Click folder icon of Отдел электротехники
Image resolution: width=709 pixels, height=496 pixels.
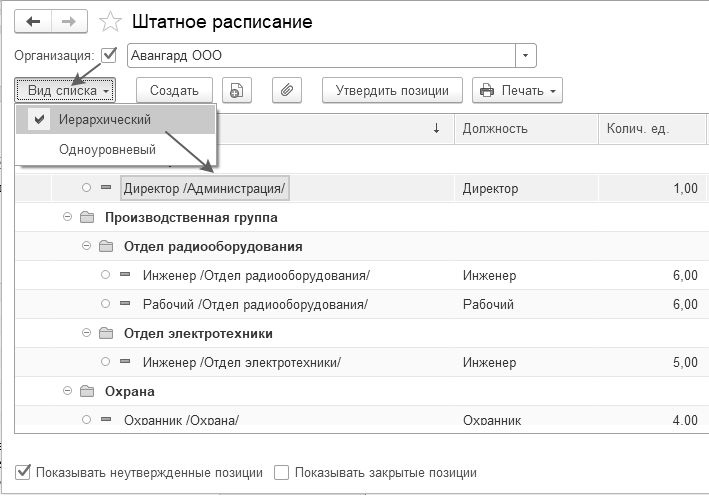coord(106,333)
